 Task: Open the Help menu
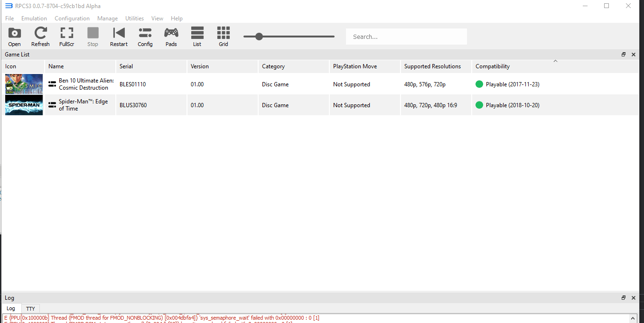click(x=177, y=18)
